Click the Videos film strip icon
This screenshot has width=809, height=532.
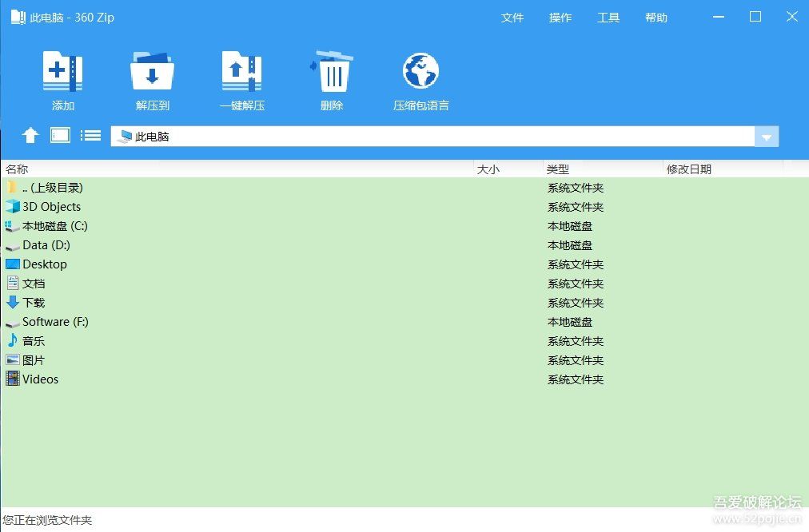12,379
